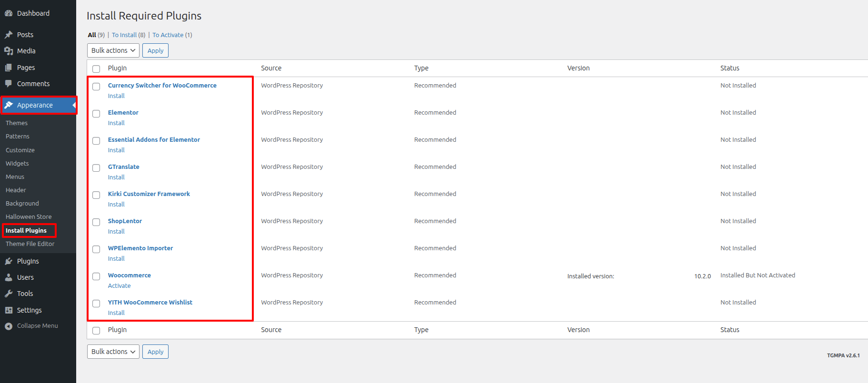This screenshot has width=868, height=383.
Task: Open Themes submenu item
Action: click(x=17, y=123)
